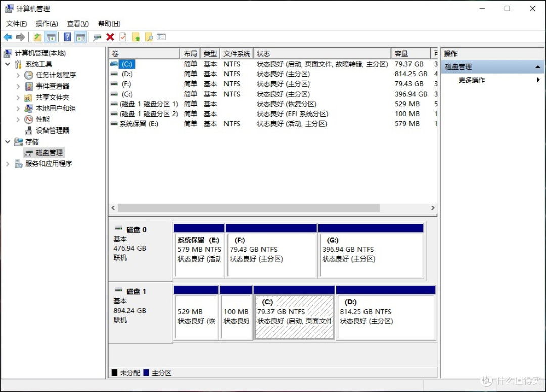Click the Connect/Refresh disk toolbar icon
The height and width of the screenshot is (392, 546).
point(97,37)
